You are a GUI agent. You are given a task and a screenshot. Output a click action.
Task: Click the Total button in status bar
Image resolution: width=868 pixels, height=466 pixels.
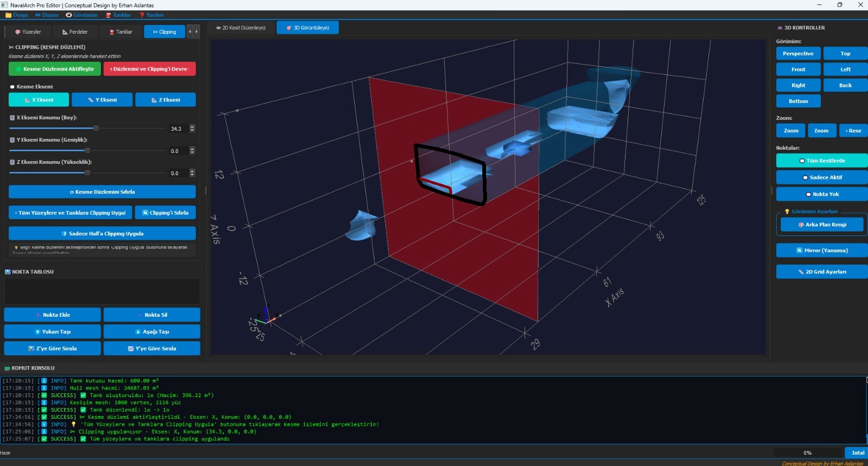click(858, 452)
